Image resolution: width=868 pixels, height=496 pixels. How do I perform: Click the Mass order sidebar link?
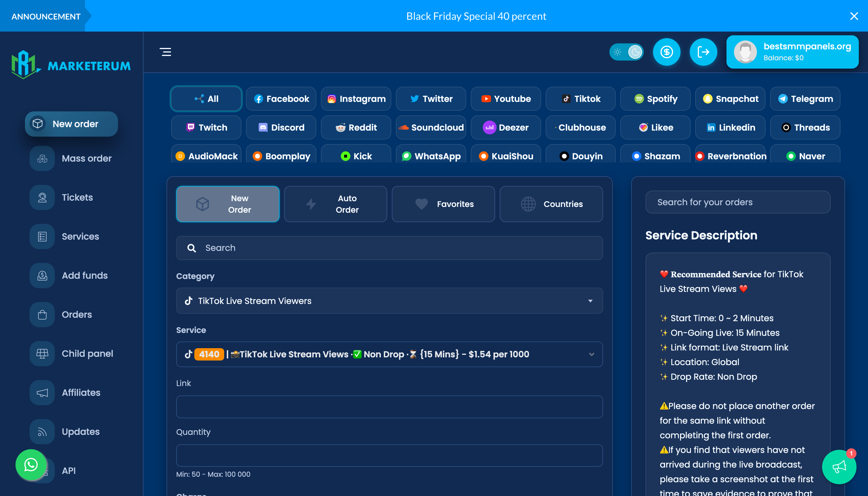click(x=86, y=158)
